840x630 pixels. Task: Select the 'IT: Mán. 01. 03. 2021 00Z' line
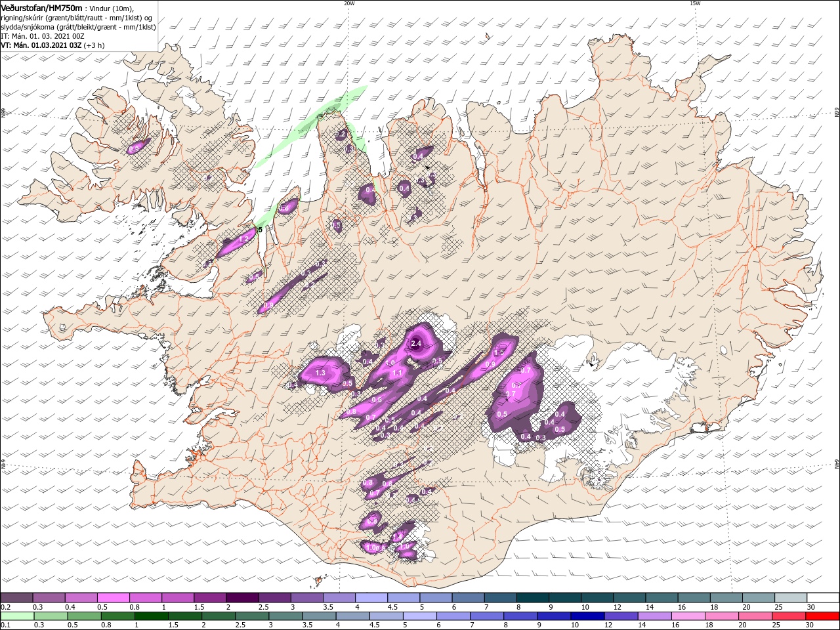[x=43, y=36]
